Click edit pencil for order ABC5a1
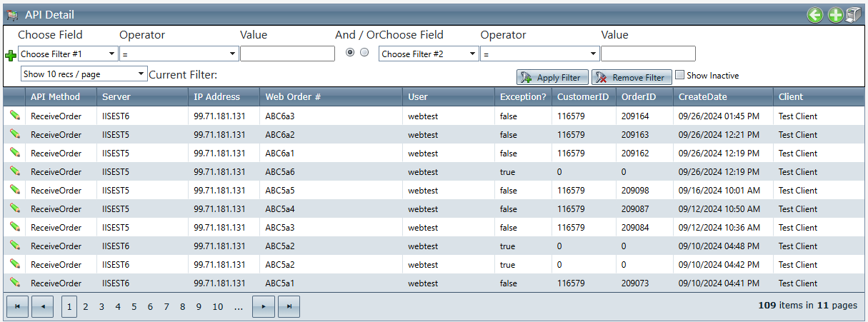Screen dimensions: 868x322 tap(14, 283)
